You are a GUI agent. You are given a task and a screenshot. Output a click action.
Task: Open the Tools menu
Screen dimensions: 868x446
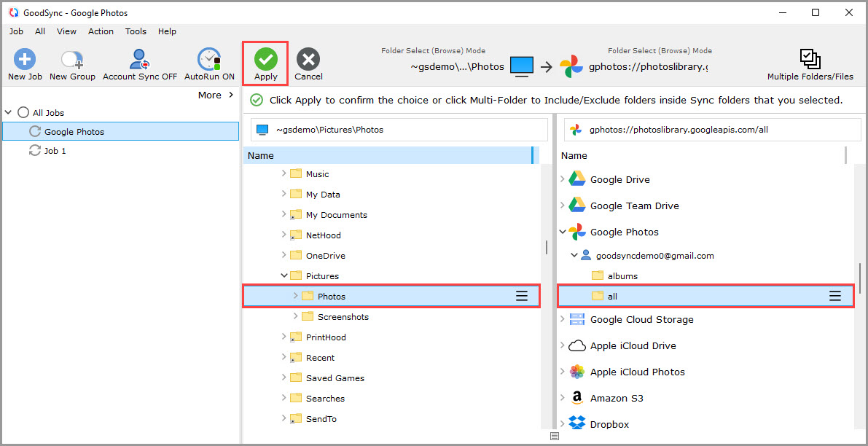(x=136, y=31)
